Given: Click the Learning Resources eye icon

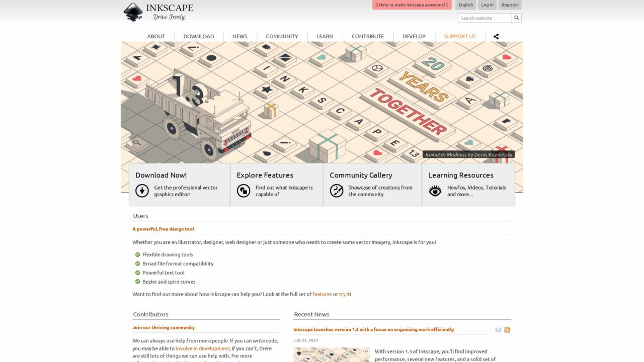Looking at the screenshot, I should click(x=435, y=191).
